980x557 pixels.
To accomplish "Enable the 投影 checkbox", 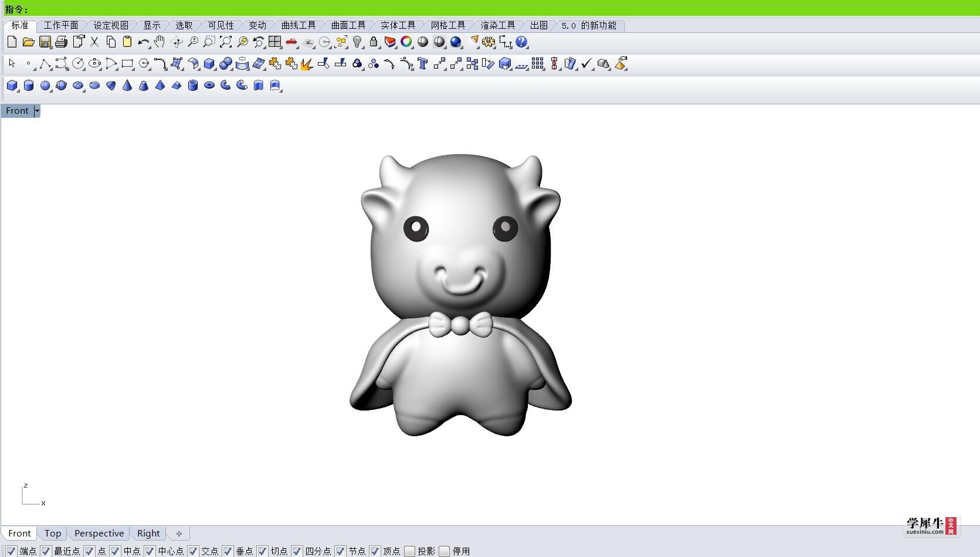I will pyautogui.click(x=409, y=551).
